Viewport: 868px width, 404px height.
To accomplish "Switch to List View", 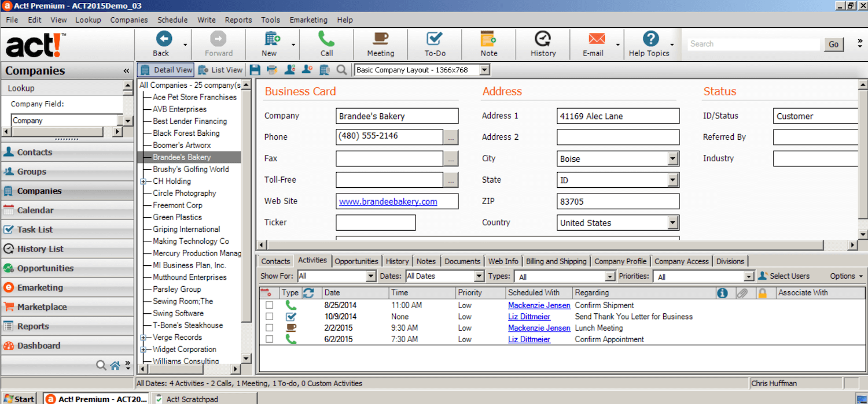I will click(x=220, y=70).
